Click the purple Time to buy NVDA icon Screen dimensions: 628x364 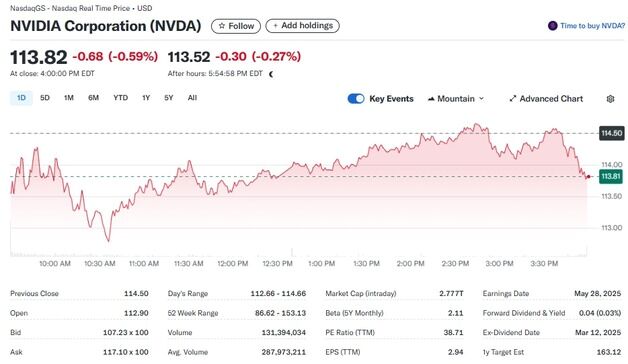pos(552,26)
